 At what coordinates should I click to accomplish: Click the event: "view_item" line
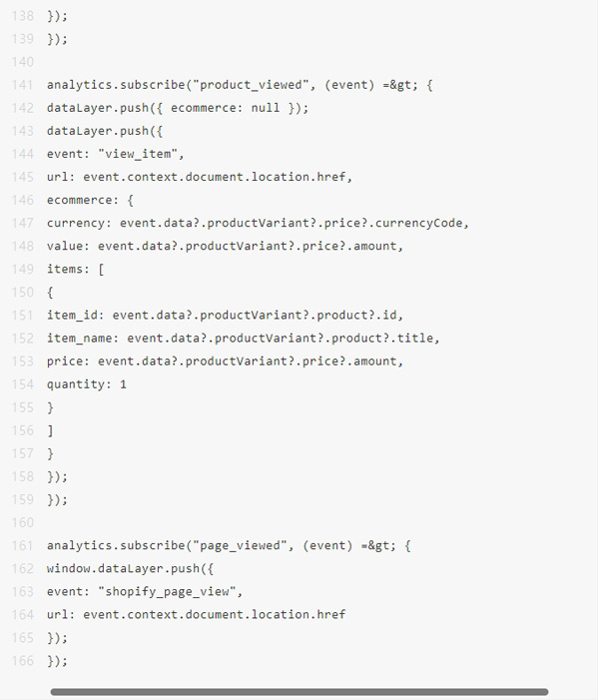pos(116,154)
